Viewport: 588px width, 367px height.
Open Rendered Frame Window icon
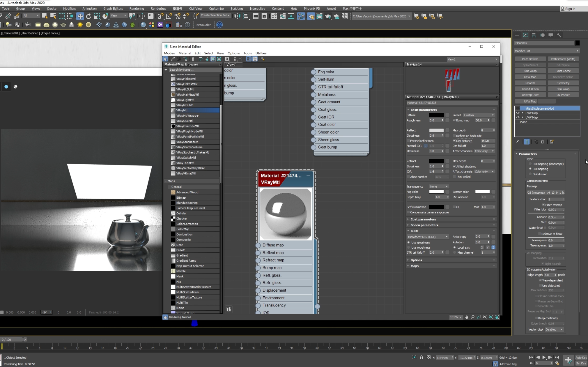point(319,16)
